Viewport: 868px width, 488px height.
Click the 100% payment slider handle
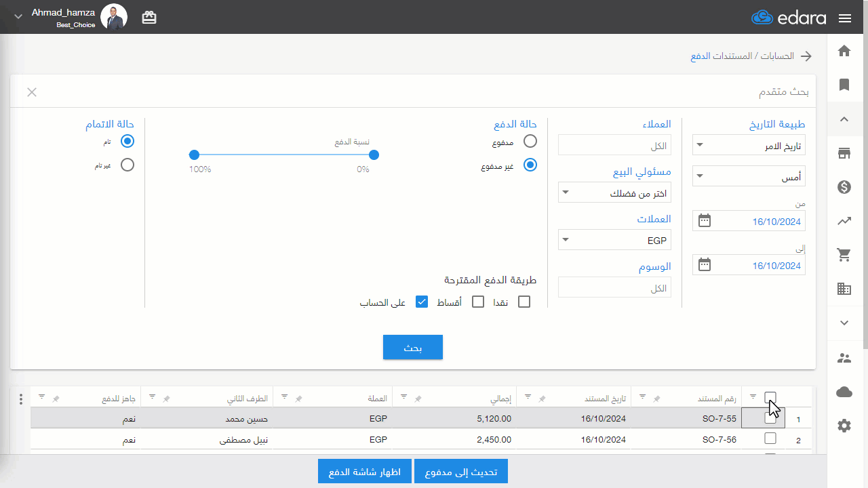pyautogui.click(x=194, y=155)
